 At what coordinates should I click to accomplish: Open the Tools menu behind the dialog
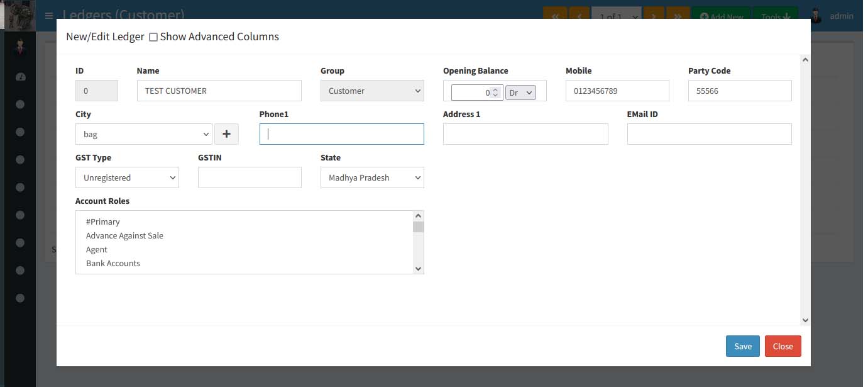[x=776, y=16]
